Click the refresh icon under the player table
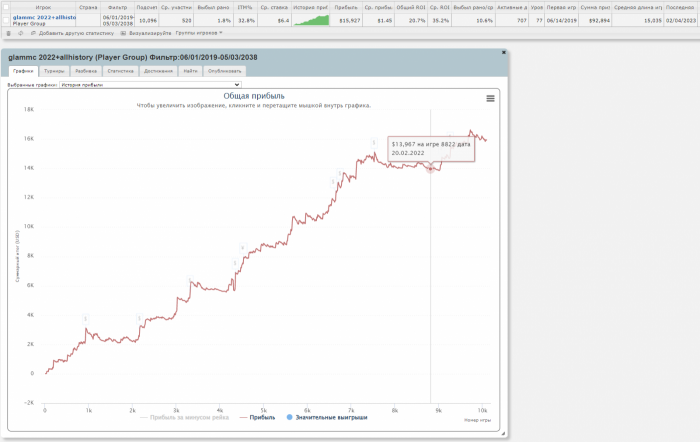Screen dimensions: 700x442 tap(21, 33)
